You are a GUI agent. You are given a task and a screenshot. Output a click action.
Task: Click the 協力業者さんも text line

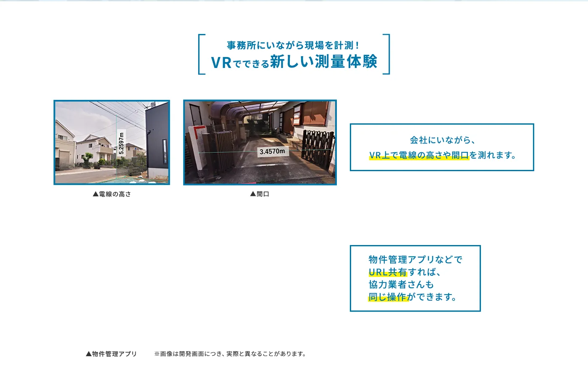(x=401, y=284)
